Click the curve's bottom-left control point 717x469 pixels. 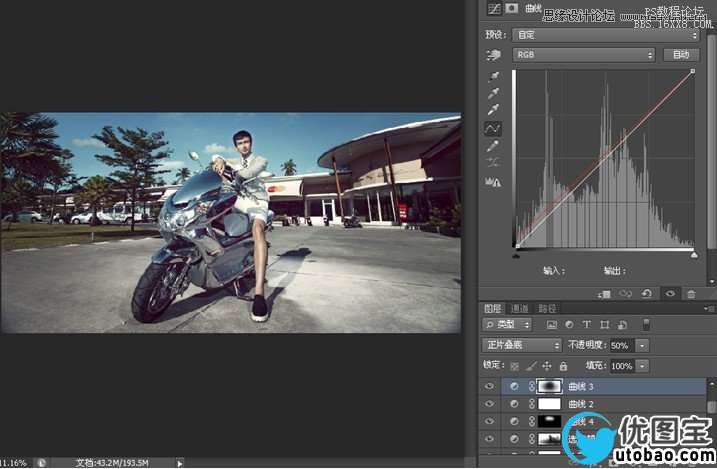(x=517, y=246)
